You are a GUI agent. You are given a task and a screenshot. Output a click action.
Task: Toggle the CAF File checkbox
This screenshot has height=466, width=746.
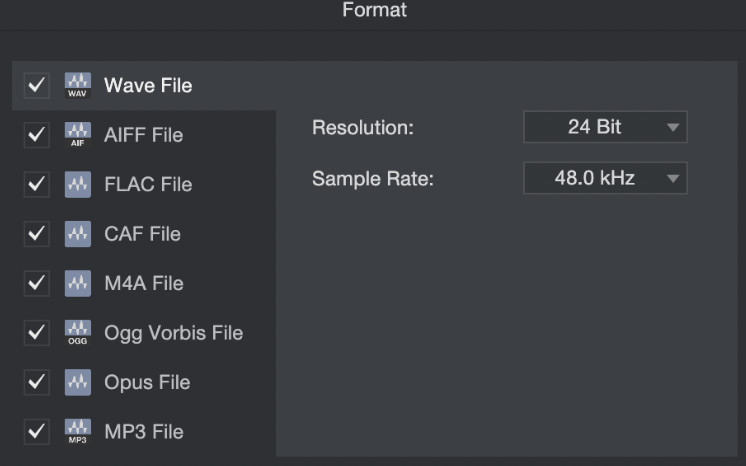pos(37,234)
